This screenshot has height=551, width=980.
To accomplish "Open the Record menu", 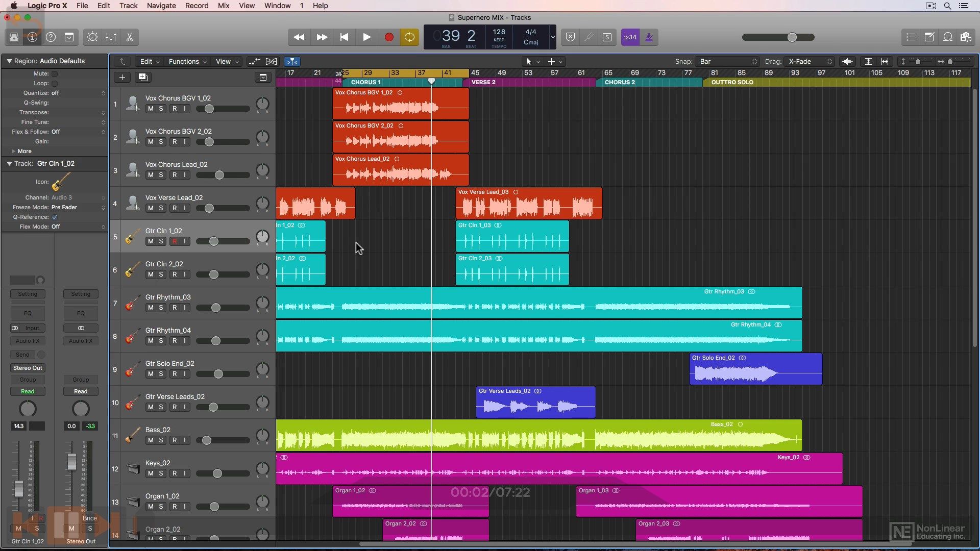I will [197, 6].
